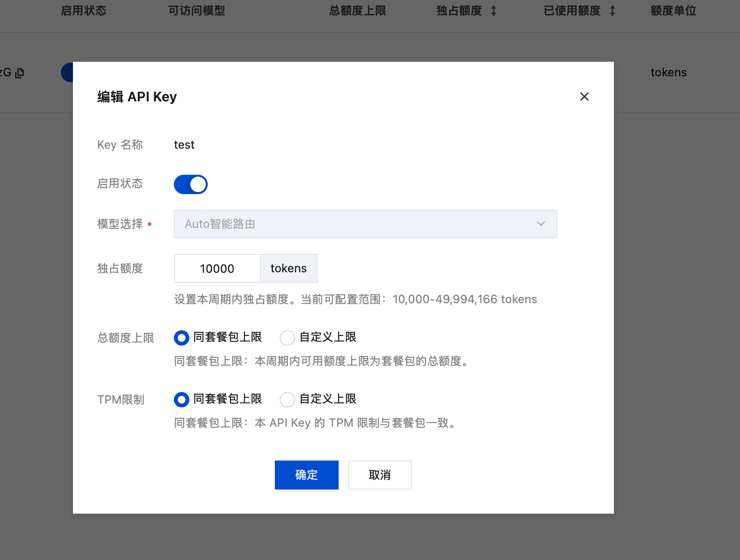This screenshot has height=560, width=740.
Task: Click the tokens unit label beside 10000
Action: tap(289, 268)
